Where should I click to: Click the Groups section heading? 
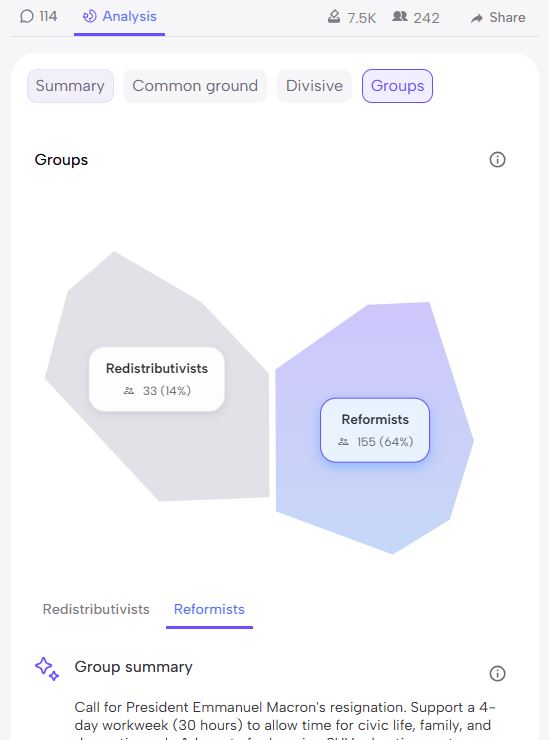coord(61,160)
